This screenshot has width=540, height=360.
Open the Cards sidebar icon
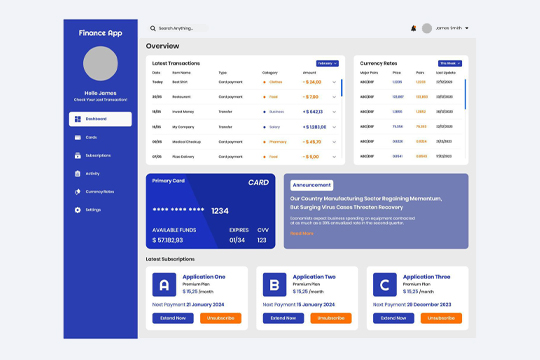tap(78, 137)
